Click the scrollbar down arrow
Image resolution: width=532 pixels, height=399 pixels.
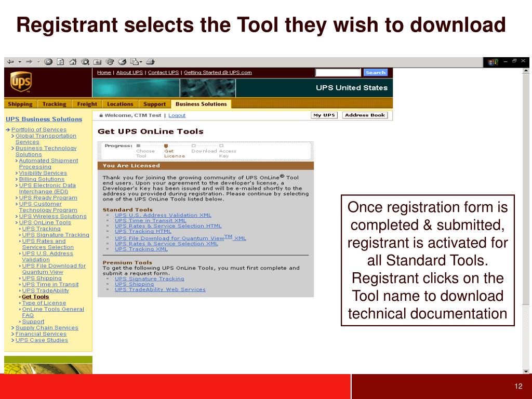coord(526,371)
